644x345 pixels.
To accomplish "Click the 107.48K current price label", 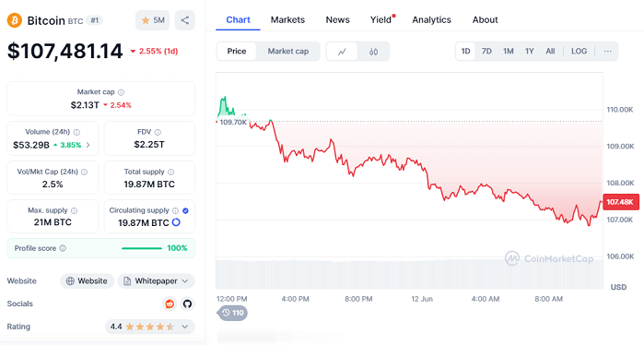I will (x=621, y=202).
